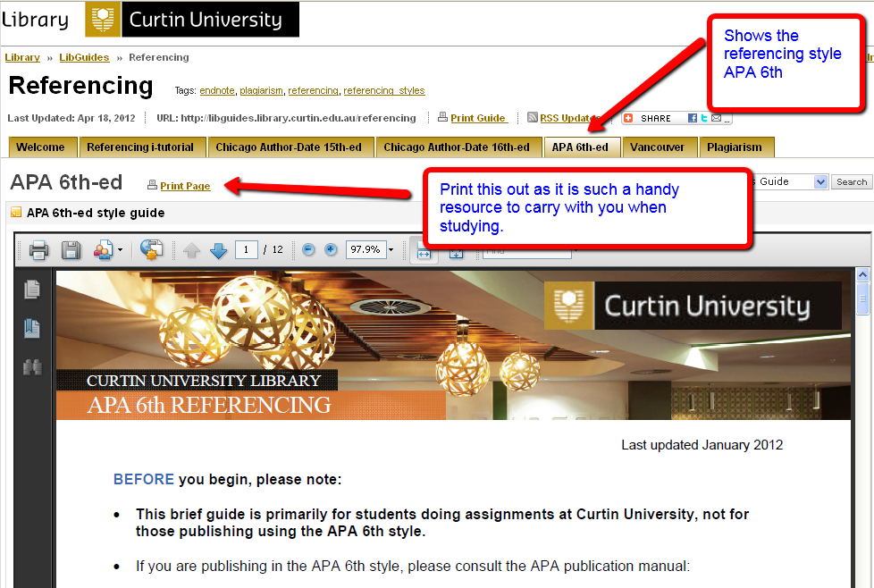
Task: Open the collaborate dropdown arrow in PDF toolbar
Action: pos(120,249)
